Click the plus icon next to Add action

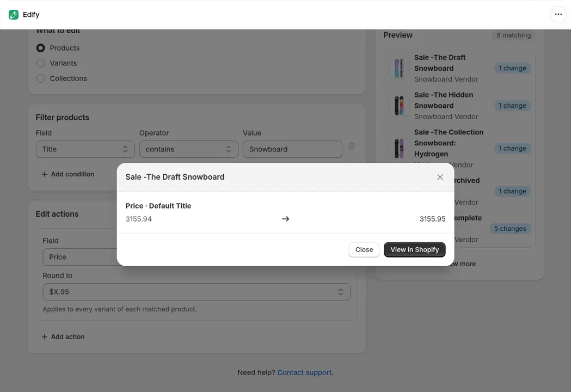tap(45, 337)
